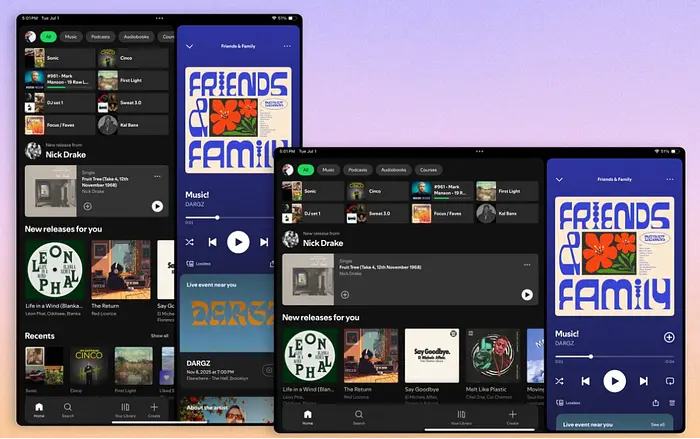This screenshot has width=700, height=439.
Task: Open Lossless device icon on landscape iPad
Action: pyautogui.click(x=559, y=402)
